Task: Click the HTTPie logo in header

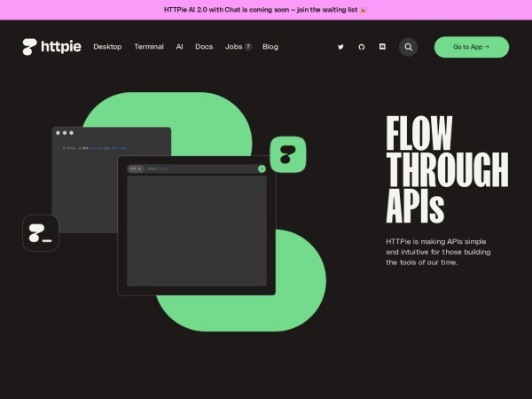Action: pos(51,47)
